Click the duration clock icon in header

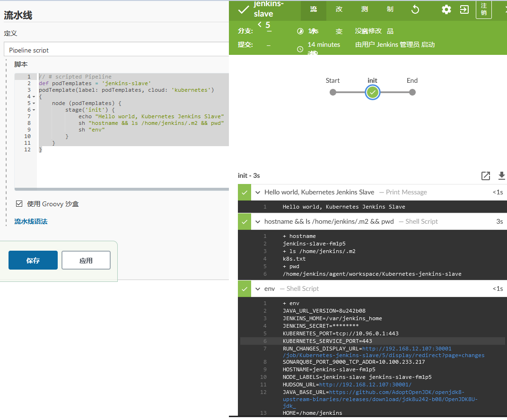(300, 31)
